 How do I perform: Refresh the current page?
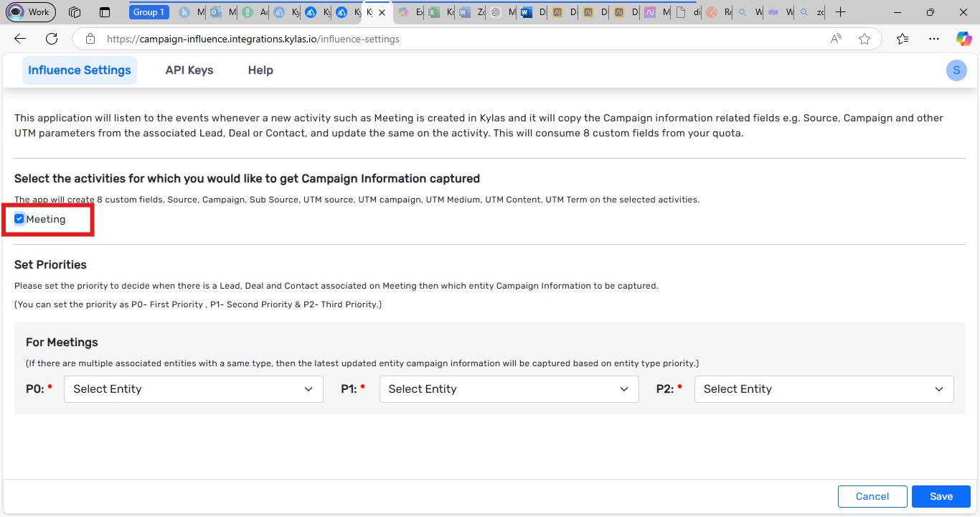pyautogui.click(x=52, y=39)
